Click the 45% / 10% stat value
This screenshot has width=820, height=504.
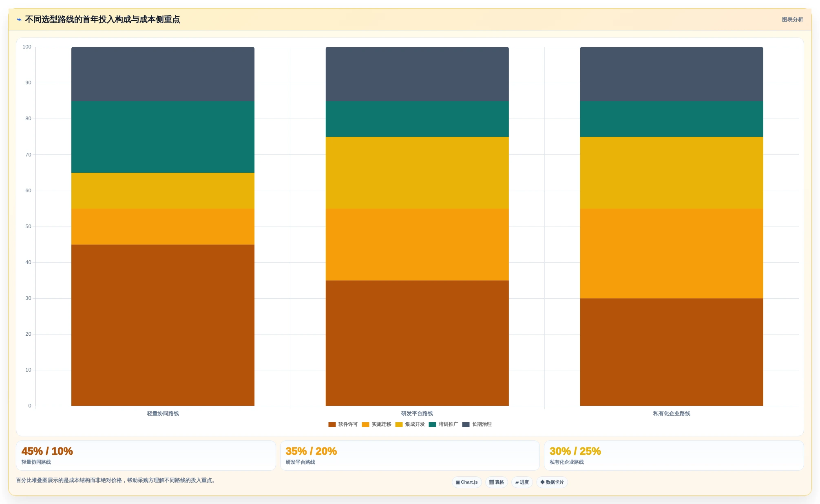click(47, 451)
